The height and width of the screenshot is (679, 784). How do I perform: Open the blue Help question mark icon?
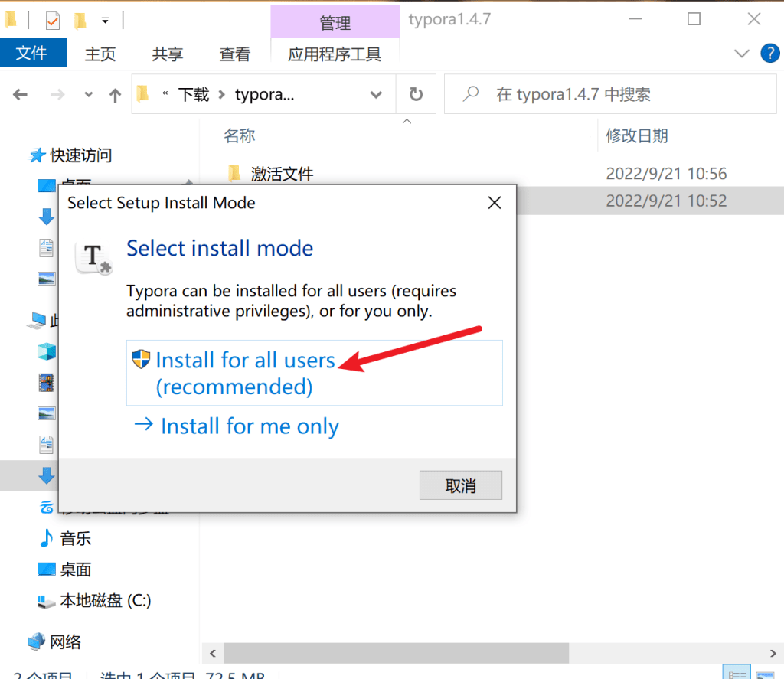click(769, 53)
